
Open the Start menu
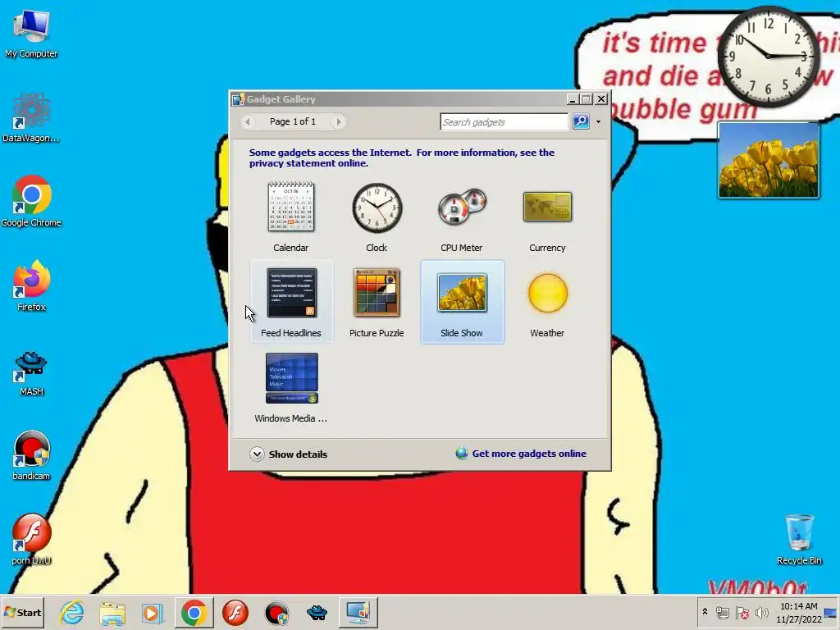point(22,612)
